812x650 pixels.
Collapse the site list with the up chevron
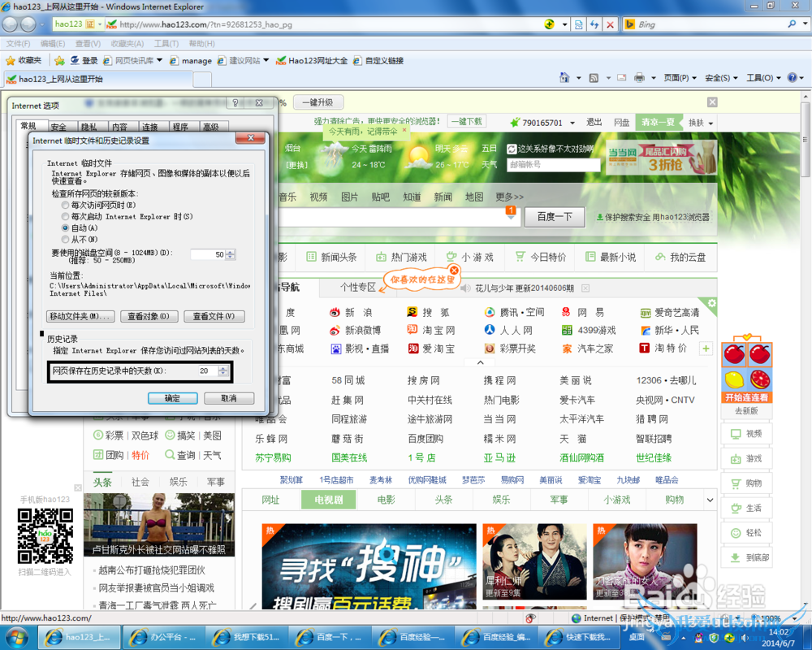pyautogui.click(x=481, y=362)
